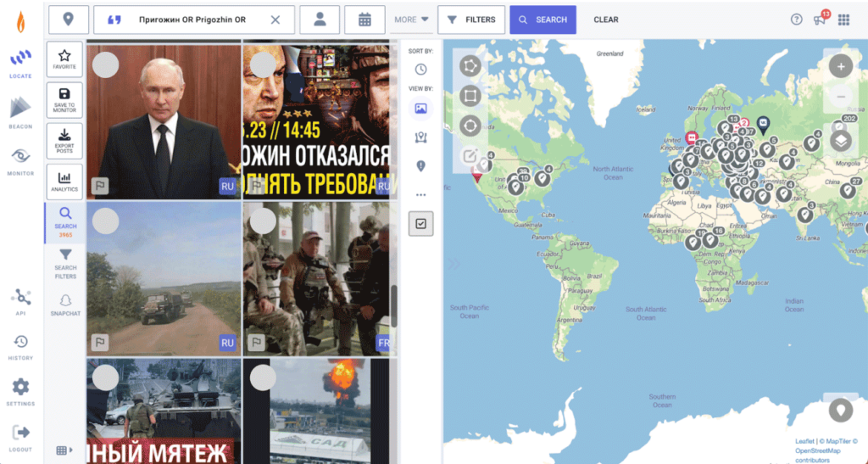Viewport: 868px width, 464px height.
Task: Toggle the select-all checkbox in view panel
Action: tap(420, 223)
